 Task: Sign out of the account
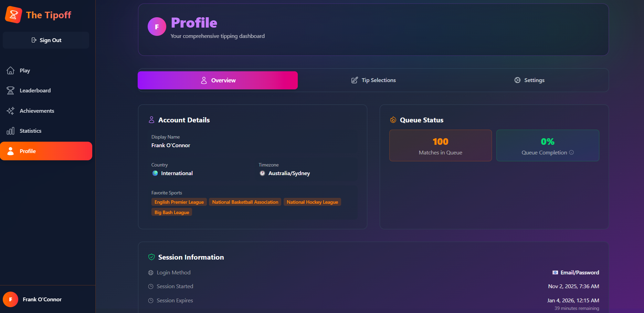pos(46,40)
